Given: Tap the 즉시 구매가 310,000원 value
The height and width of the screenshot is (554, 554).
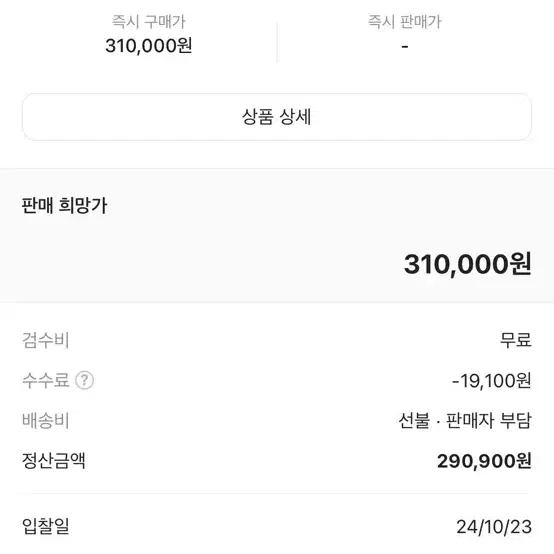Looking at the screenshot, I should [148, 46].
